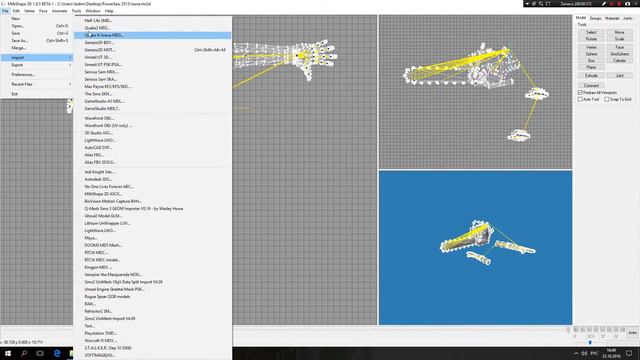Open the Tools menu

(76, 11)
